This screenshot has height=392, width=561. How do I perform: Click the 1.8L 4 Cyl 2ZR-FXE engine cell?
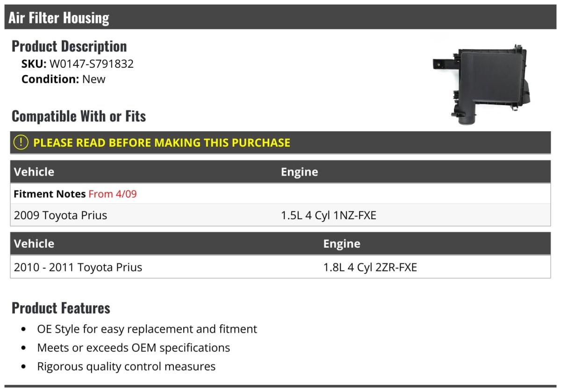coord(370,267)
